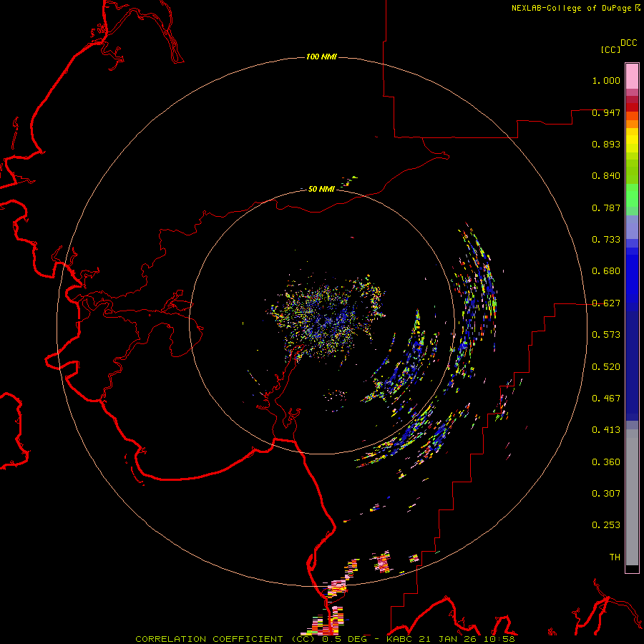
Task: Click the gray low-value color bar segment
Action: click(632, 497)
